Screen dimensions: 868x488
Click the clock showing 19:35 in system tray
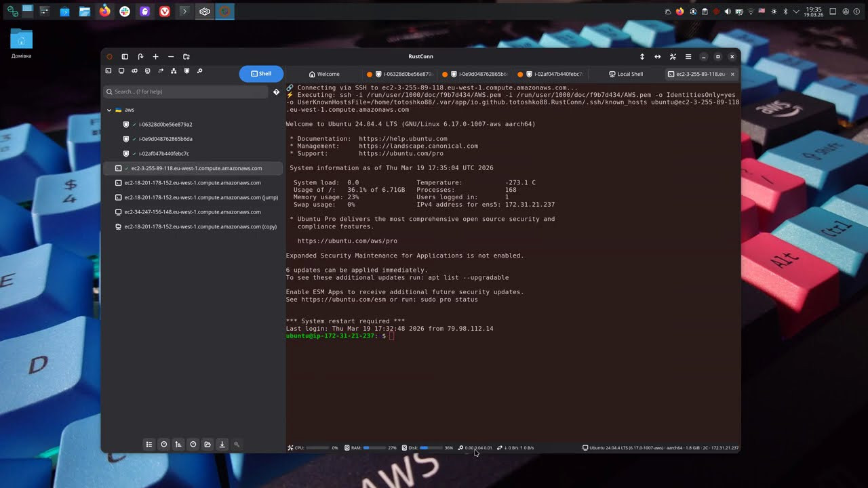tap(814, 12)
